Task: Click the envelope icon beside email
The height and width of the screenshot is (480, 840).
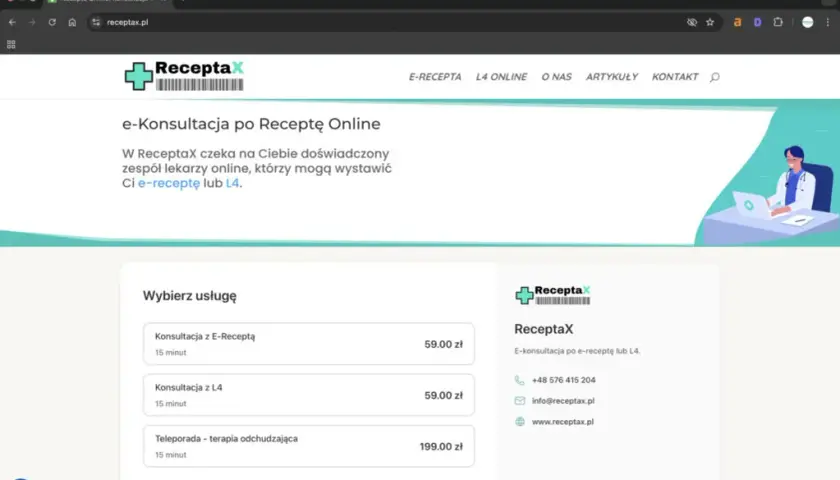Action: click(x=520, y=401)
